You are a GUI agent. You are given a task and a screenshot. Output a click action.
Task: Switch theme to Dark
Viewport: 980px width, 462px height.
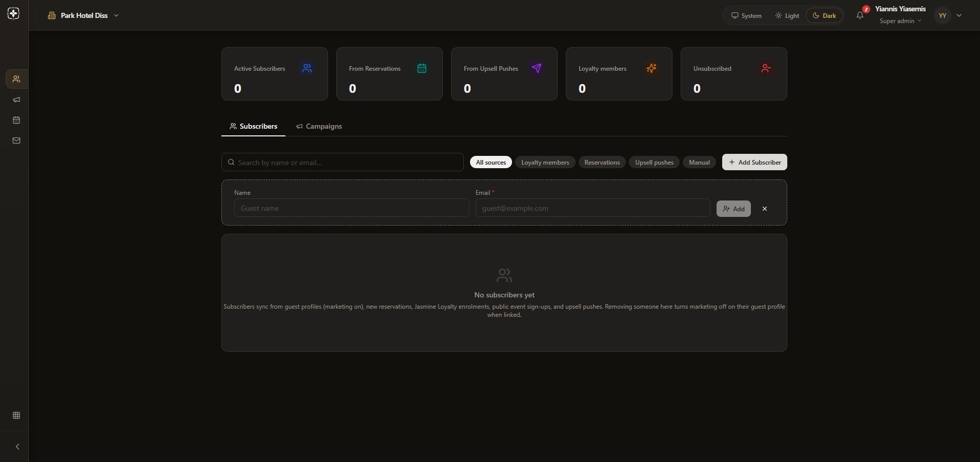click(x=824, y=15)
